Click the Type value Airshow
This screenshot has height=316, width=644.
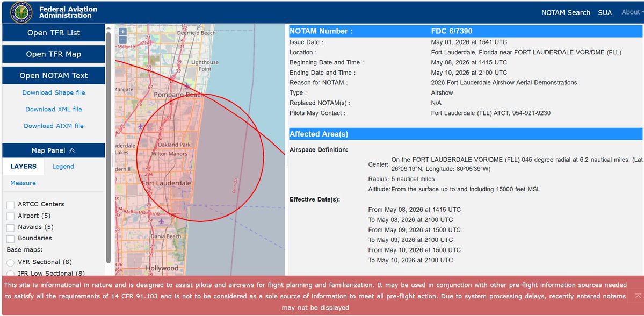tap(442, 93)
